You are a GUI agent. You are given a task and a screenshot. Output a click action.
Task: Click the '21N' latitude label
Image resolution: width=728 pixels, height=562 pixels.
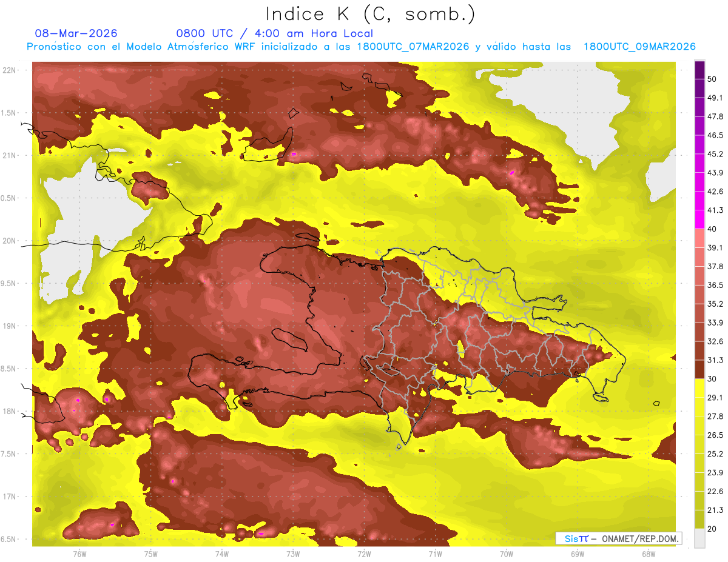(x=10, y=156)
